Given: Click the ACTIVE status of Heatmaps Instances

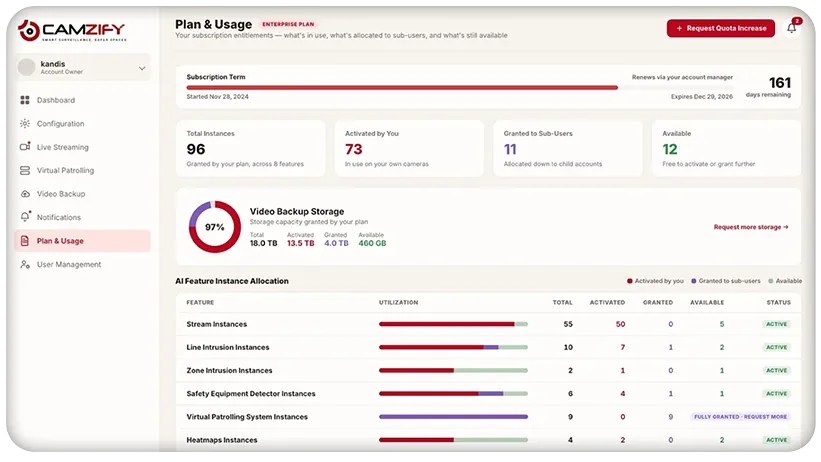Looking at the screenshot, I should tap(776, 440).
